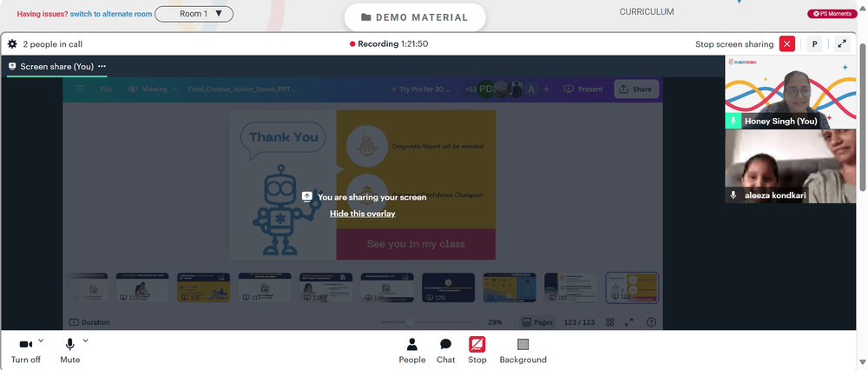The image size is (868, 370).
Task: Mute the microphone
Action: point(69,351)
